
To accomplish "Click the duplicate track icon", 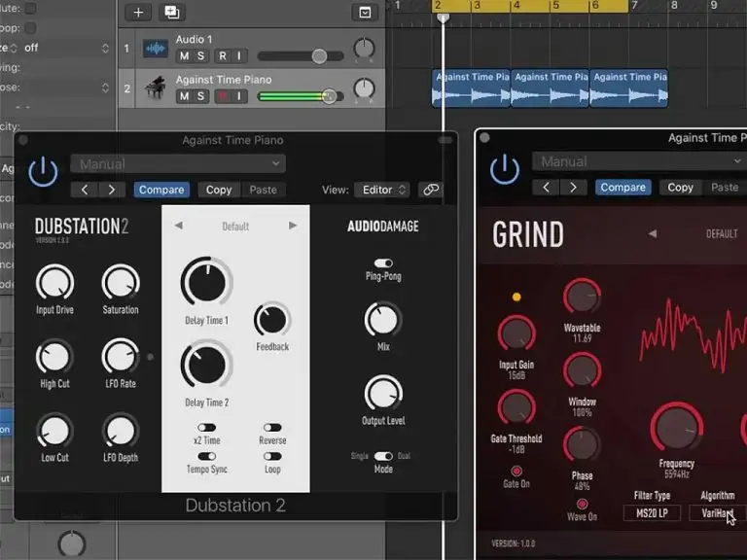I will [171, 12].
